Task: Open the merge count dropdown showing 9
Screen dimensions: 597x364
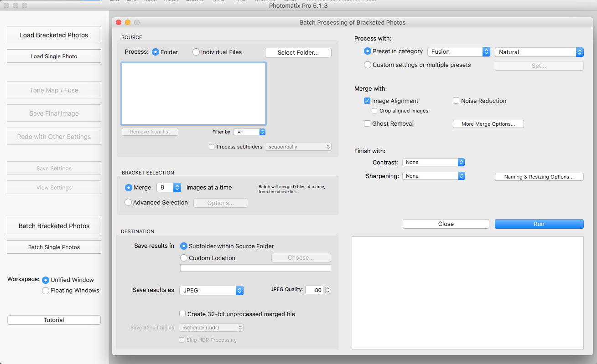Action: point(169,187)
